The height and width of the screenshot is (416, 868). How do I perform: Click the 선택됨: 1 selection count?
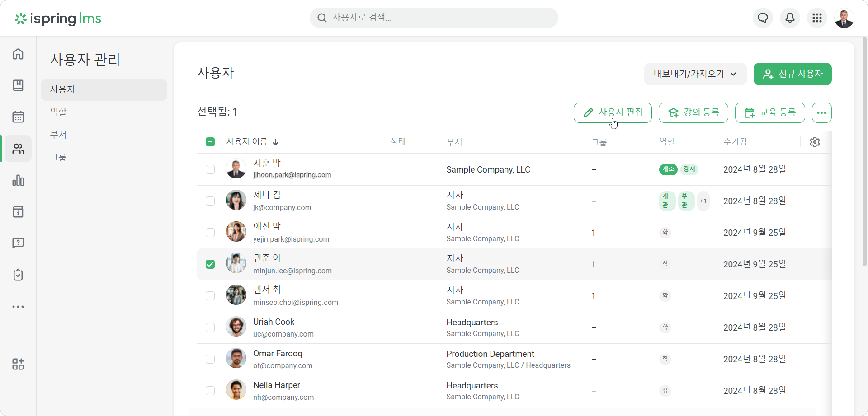(217, 112)
